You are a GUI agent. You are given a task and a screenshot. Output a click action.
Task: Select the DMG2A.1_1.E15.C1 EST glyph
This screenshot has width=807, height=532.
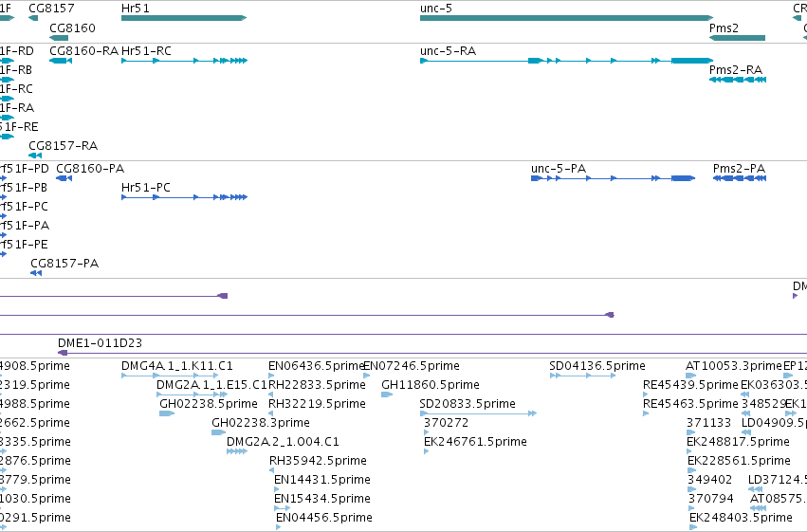[x=192, y=394]
